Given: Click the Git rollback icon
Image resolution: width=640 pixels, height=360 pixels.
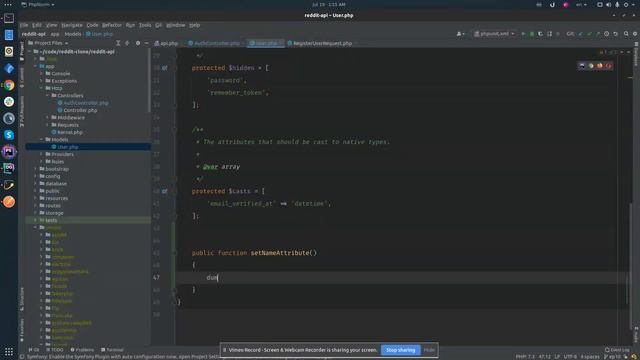Looking at the screenshot, I should point(616,34).
